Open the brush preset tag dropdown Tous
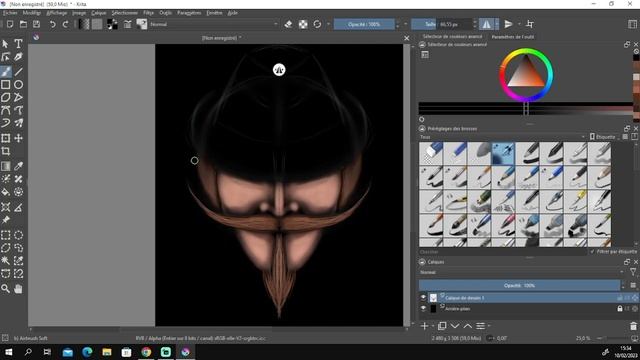 [502, 137]
